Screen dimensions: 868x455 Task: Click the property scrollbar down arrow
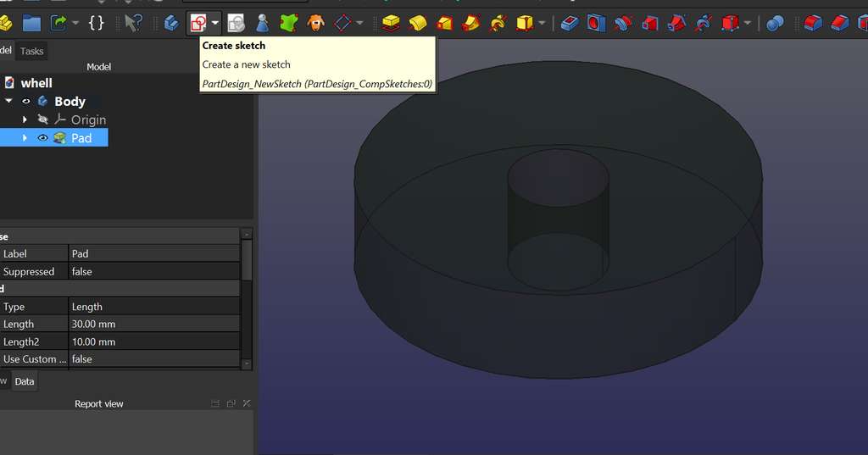coord(247,363)
